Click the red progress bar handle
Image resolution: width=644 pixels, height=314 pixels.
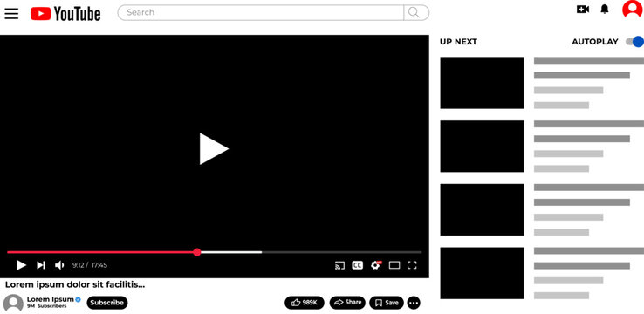197,252
